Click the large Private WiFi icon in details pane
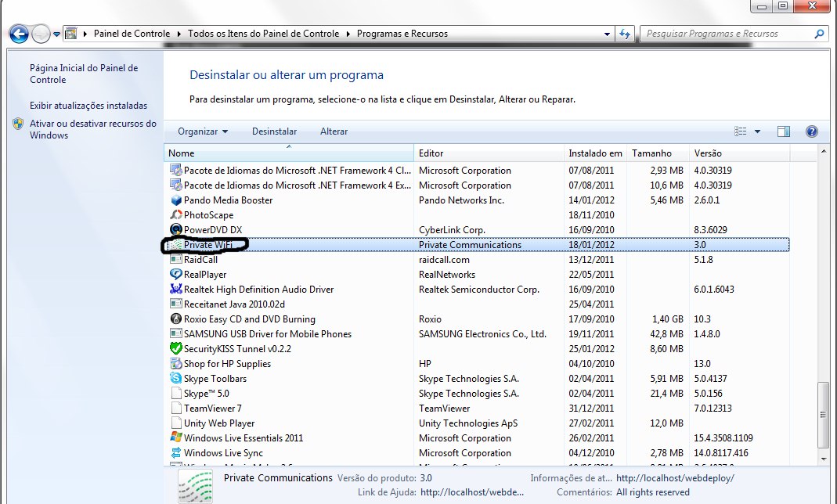This screenshot has height=504, width=837. 196,485
